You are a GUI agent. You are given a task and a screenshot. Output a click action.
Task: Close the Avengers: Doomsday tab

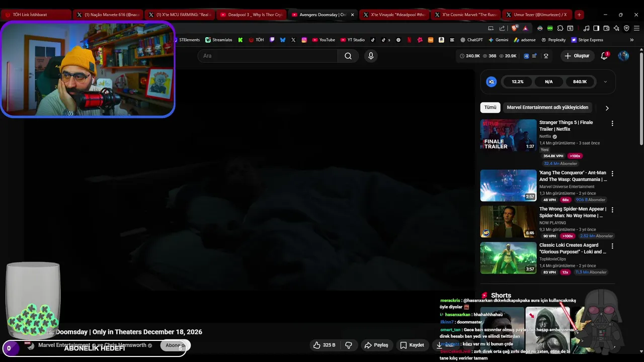point(352,15)
